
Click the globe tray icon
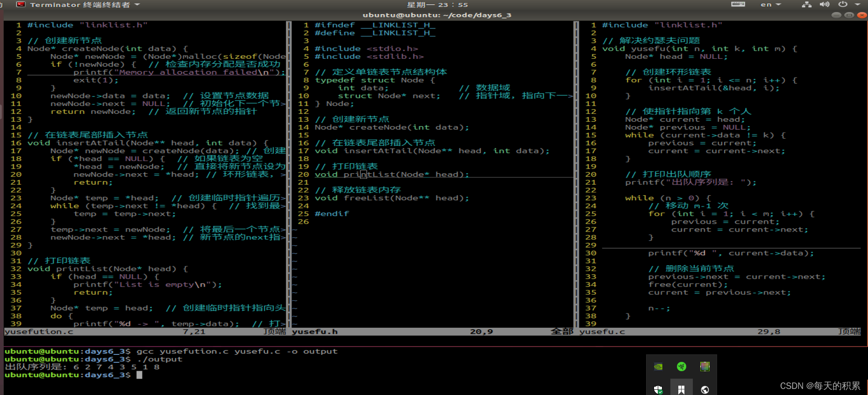pos(705,389)
